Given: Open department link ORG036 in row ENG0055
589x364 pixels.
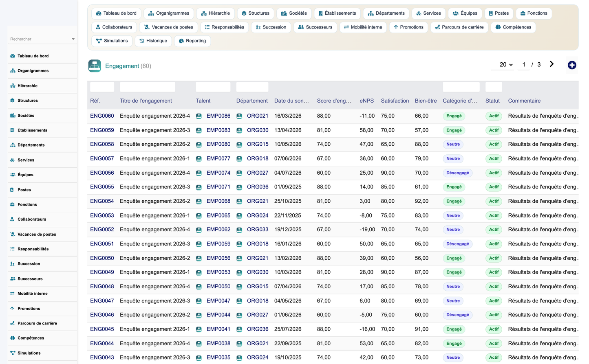Looking at the screenshot, I should pos(258,187).
